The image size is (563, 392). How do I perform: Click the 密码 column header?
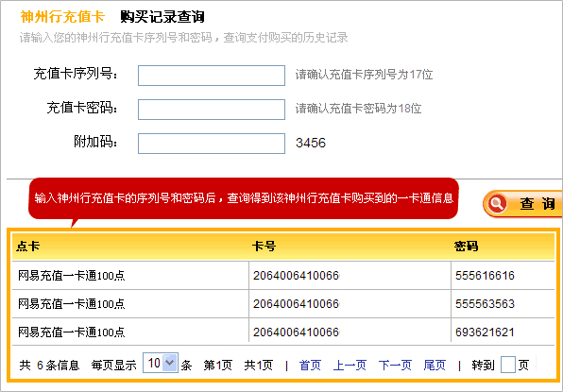[466, 247]
